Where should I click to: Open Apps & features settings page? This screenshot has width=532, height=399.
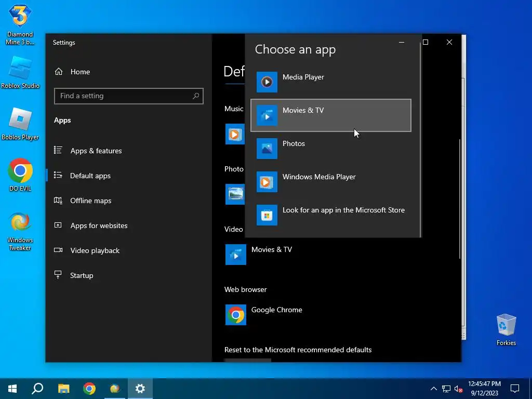coord(129,151)
